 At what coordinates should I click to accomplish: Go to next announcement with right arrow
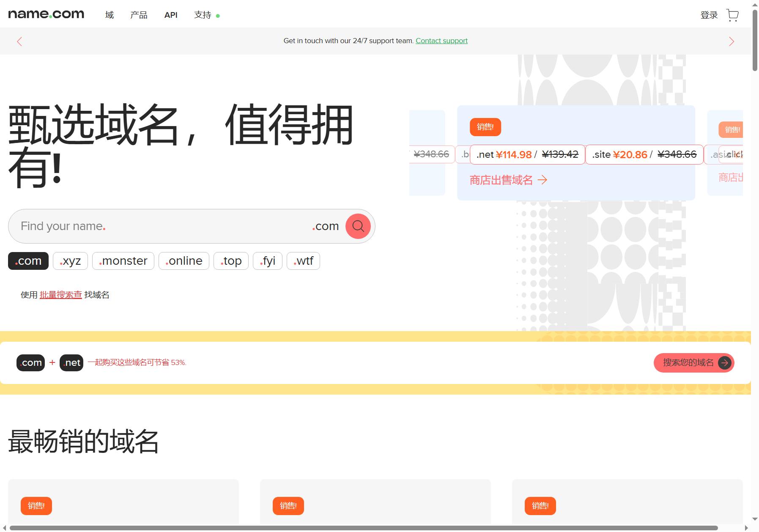(x=732, y=41)
